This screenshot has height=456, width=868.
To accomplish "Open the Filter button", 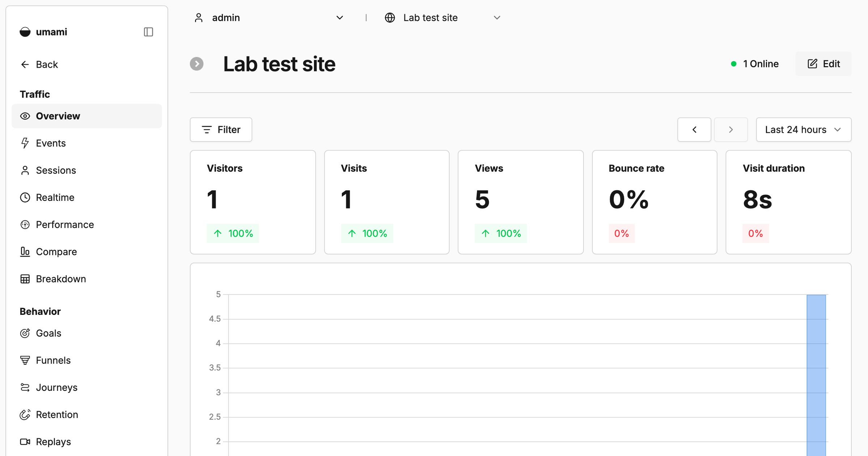I will tap(221, 130).
